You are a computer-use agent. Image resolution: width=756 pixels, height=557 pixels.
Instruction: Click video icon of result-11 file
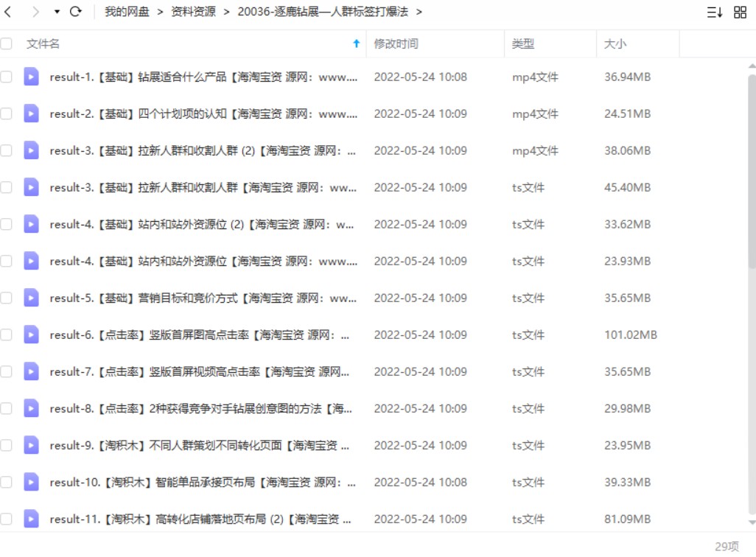[32, 519]
